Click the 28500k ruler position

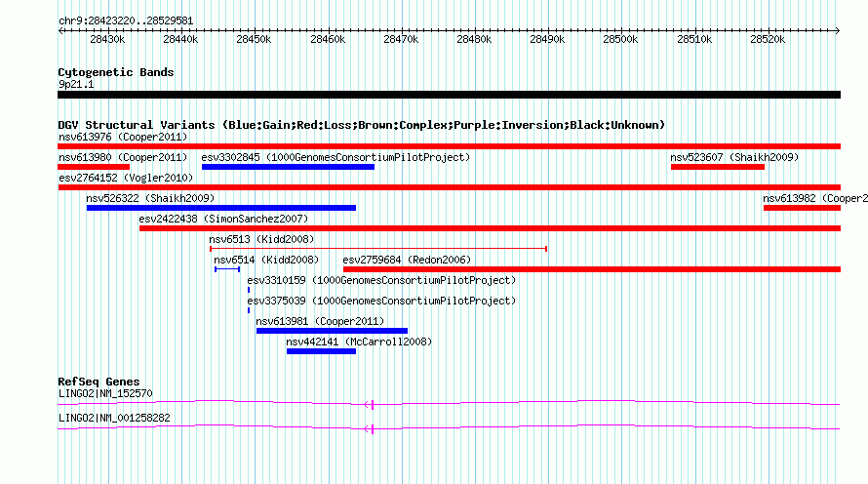[620, 39]
